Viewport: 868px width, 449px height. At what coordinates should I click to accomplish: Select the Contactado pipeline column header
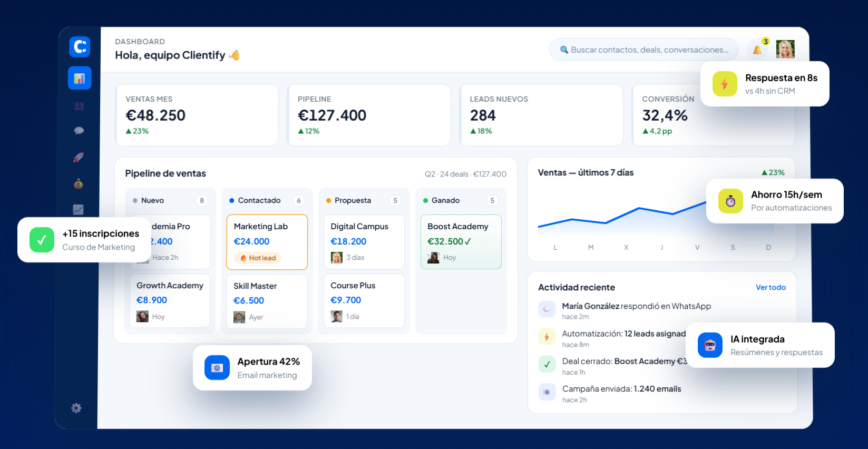pos(267,200)
